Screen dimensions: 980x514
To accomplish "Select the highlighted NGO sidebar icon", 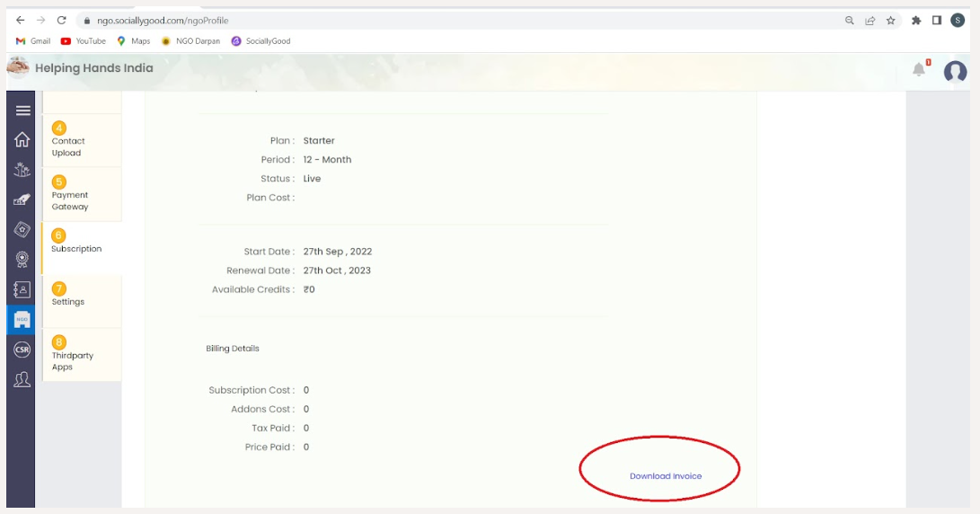I will (x=22, y=320).
